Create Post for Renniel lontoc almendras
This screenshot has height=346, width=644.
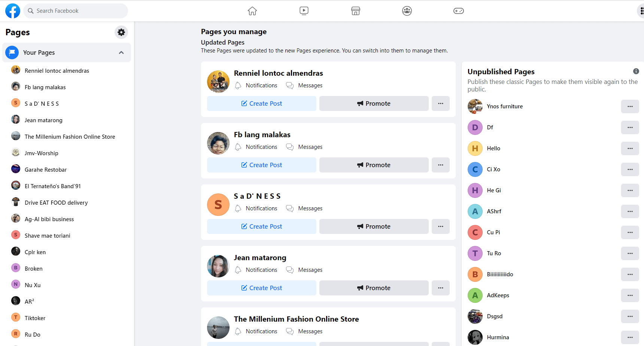click(x=262, y=103)
